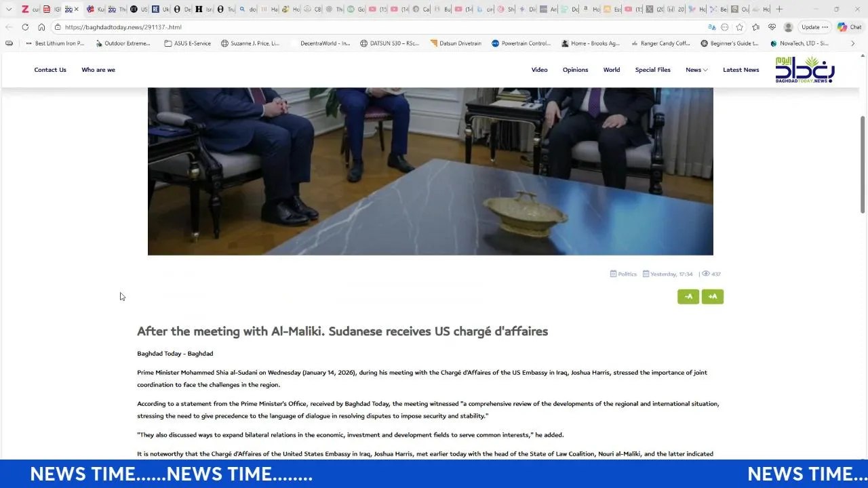Switch to the 'RE' Uk tab
Image resolution: width=868 pixels, height=488 pixels.
click(161, 9)
